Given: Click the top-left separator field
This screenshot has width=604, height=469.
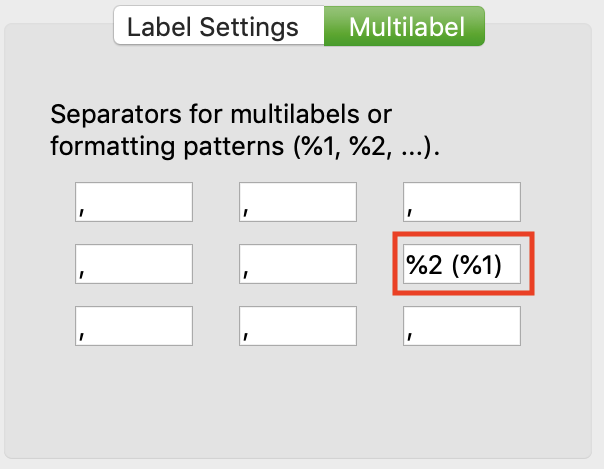Looking at the screenshot, I should point(133,201).
